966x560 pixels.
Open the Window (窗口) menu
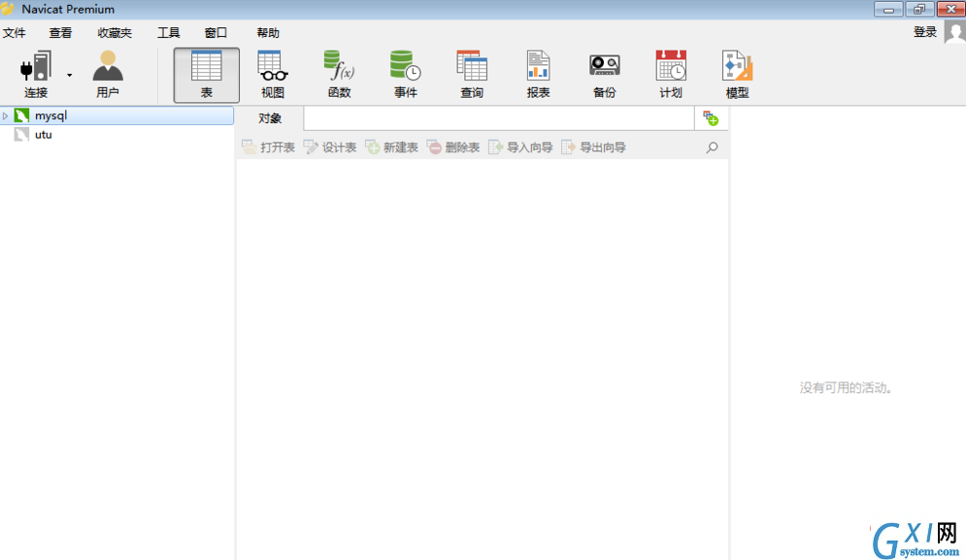(216, 33)
